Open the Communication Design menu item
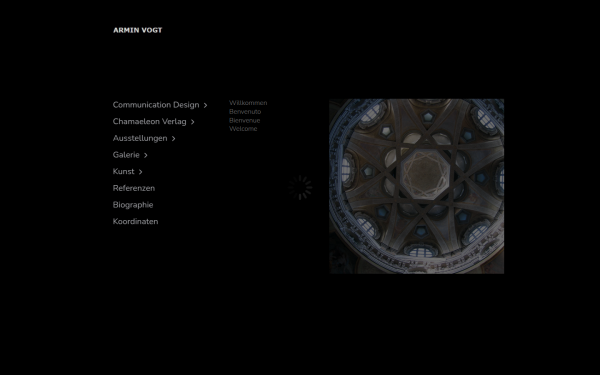The height and width of the screenshot is (375, 600). 156,105
